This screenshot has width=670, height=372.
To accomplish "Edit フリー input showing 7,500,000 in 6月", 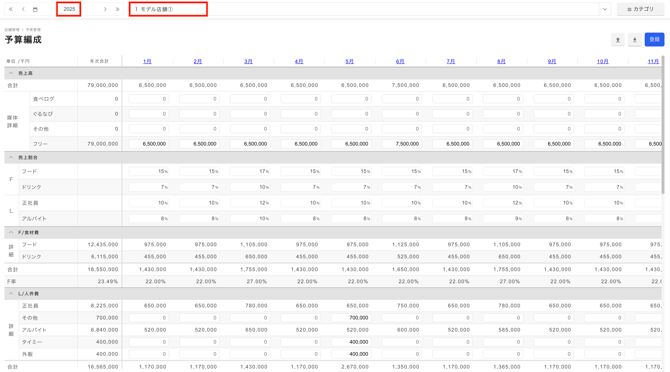I will pos(401,144).
